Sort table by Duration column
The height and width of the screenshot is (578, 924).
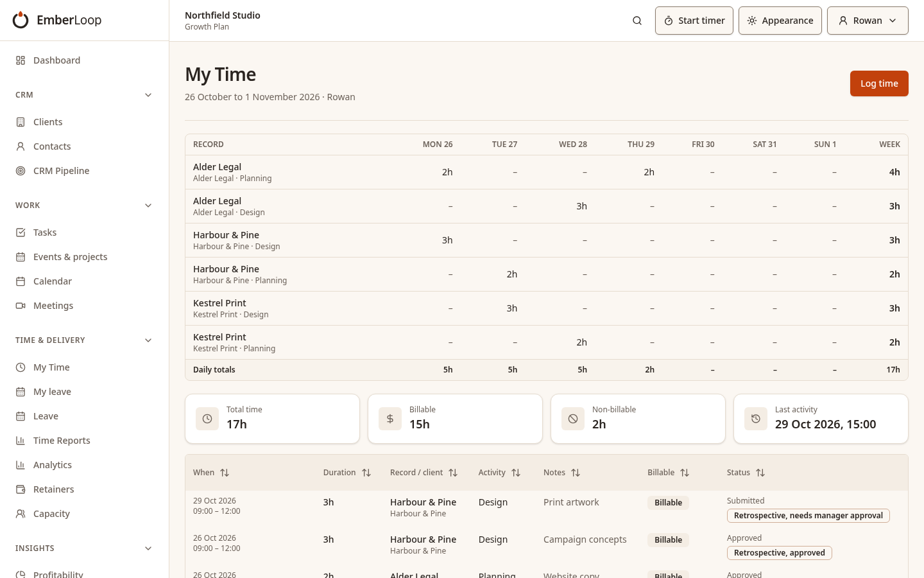[347, 473]
